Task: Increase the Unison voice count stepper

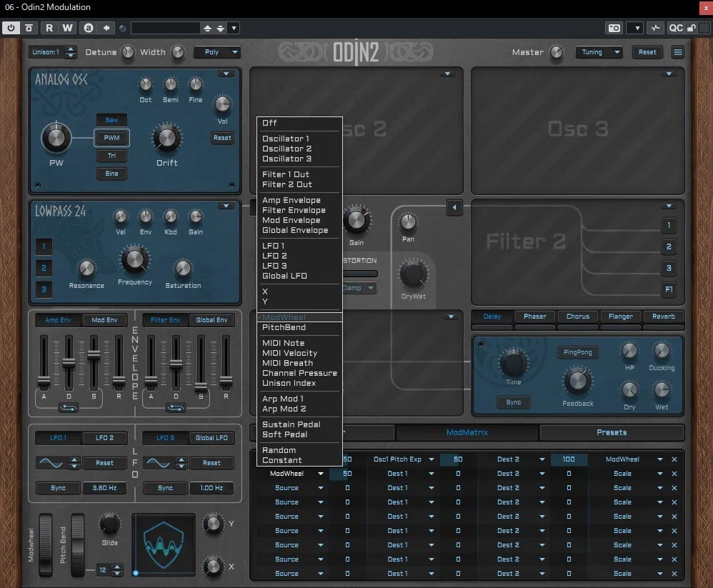Action: click(71, 49)
